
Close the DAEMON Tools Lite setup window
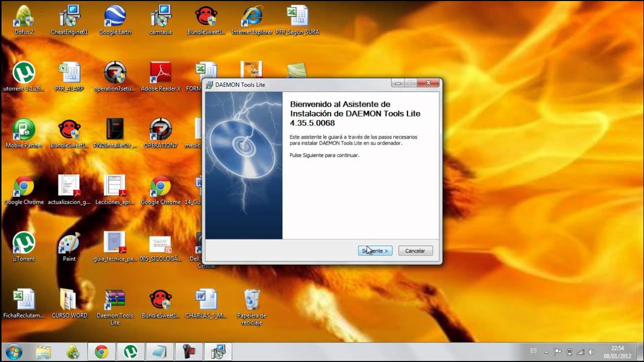429,83
